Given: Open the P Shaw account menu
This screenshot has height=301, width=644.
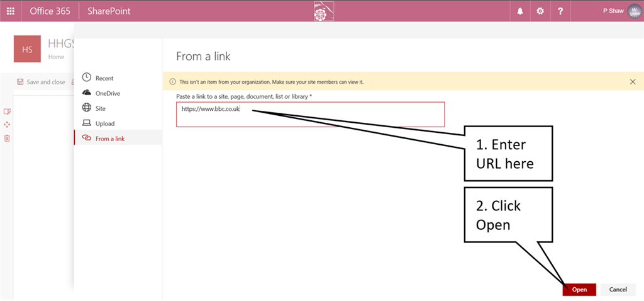Looking at the screenshot, I should 613,11.
